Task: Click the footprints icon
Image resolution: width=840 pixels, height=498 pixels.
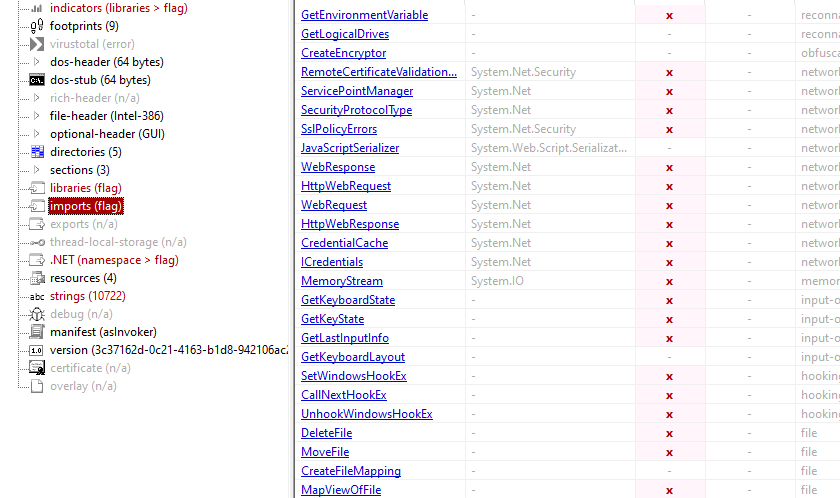Action: pos(36,26)
